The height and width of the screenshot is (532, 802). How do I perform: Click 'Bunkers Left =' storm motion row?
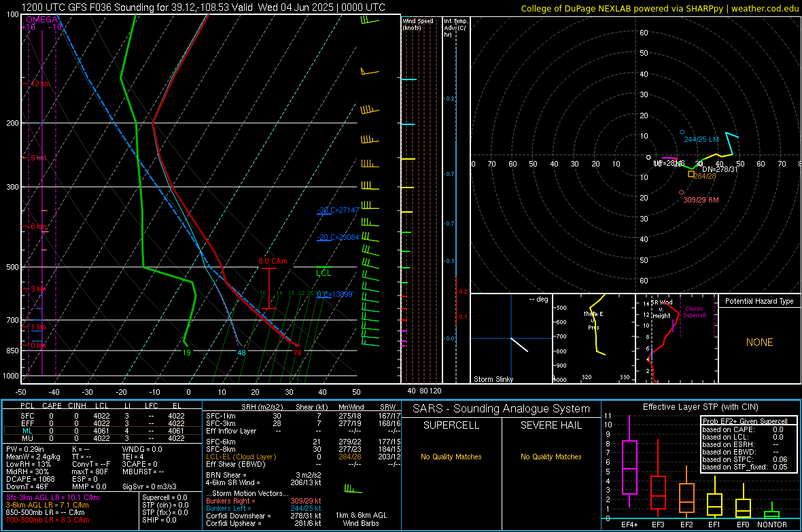[264, 508]
